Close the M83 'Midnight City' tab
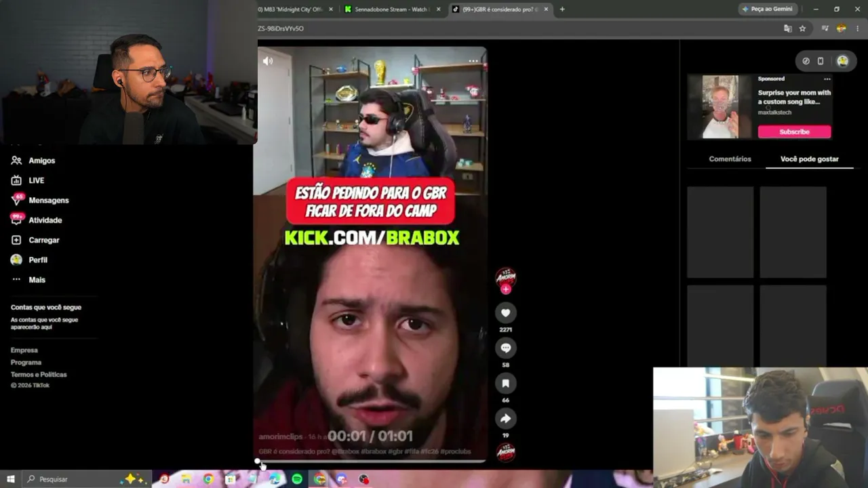 coord(331,9)
